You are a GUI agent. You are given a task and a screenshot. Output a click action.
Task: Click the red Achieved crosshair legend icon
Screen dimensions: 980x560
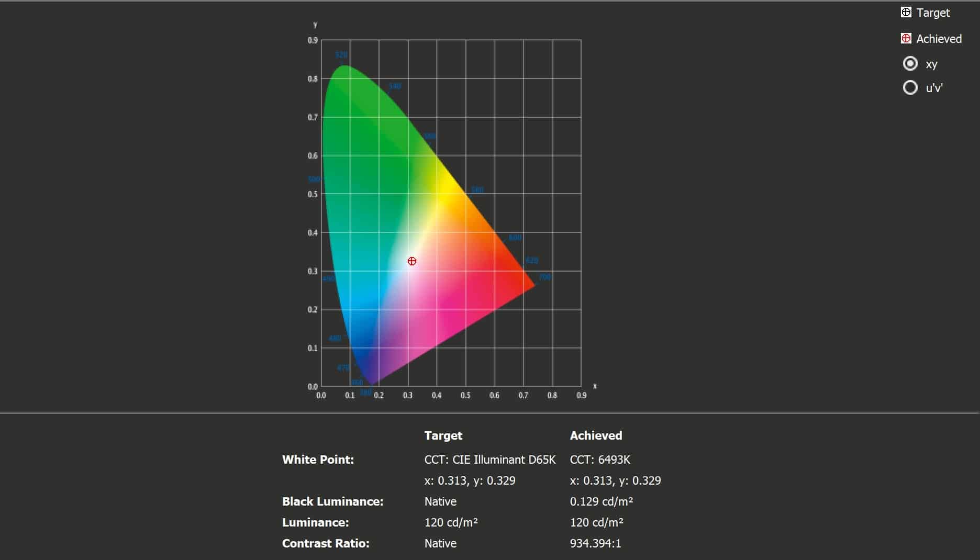click(906, 39)
